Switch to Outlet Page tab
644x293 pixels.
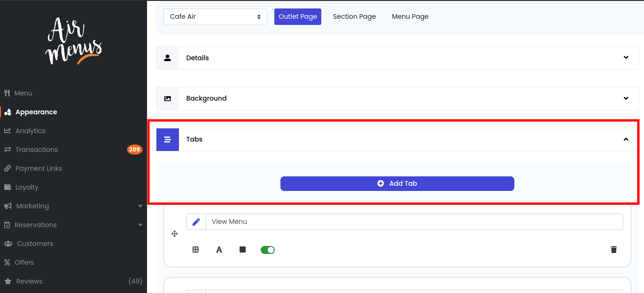click(x=298, y=16)
